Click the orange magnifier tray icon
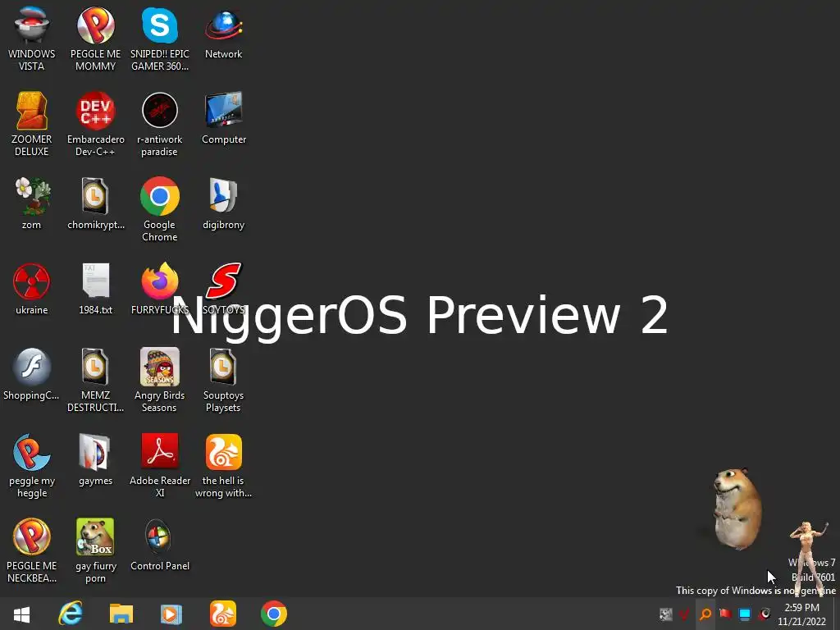Screen dimensions: 840x630 tap(705, 614)
